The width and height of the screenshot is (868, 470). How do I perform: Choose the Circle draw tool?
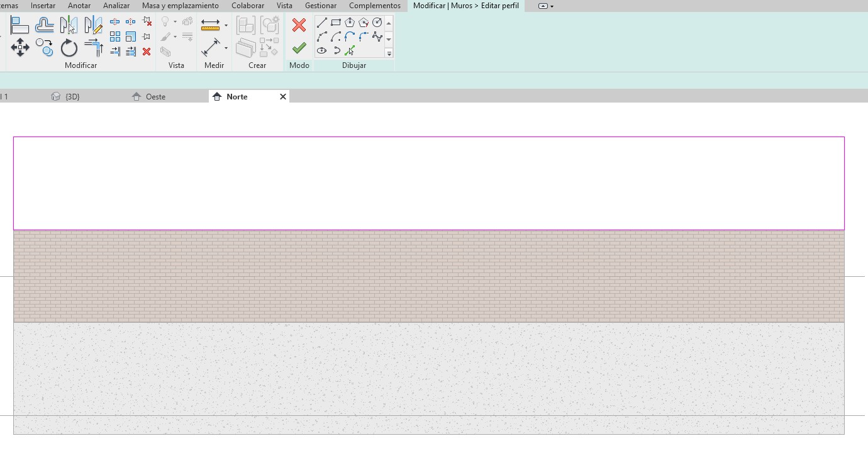377,23
